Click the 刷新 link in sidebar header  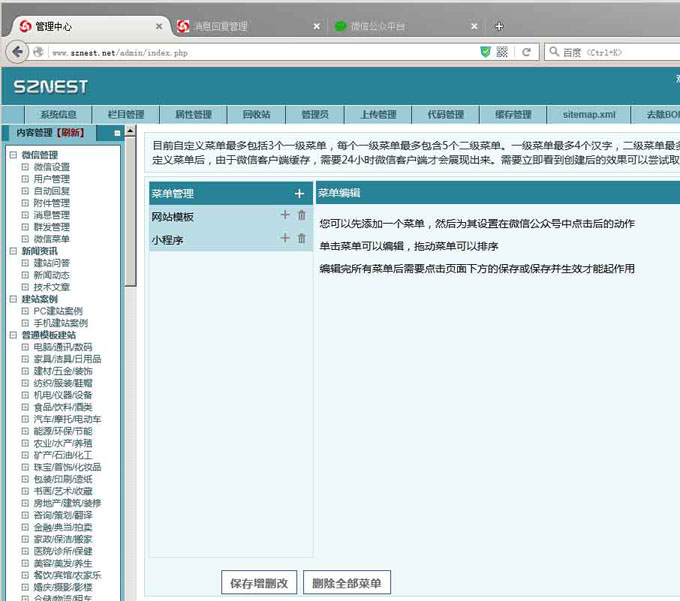pyautogui.click(x=71, y=133)
